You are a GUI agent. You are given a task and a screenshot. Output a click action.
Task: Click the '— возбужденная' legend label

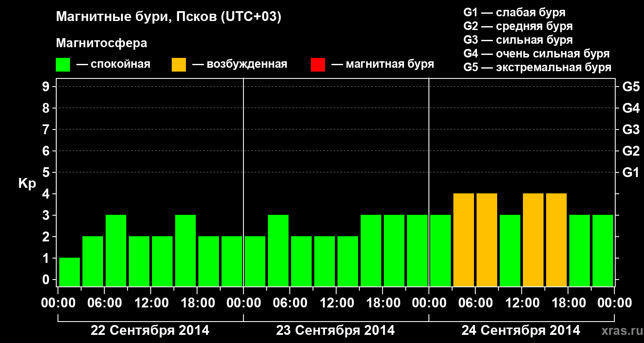click(x=240, y=64)
